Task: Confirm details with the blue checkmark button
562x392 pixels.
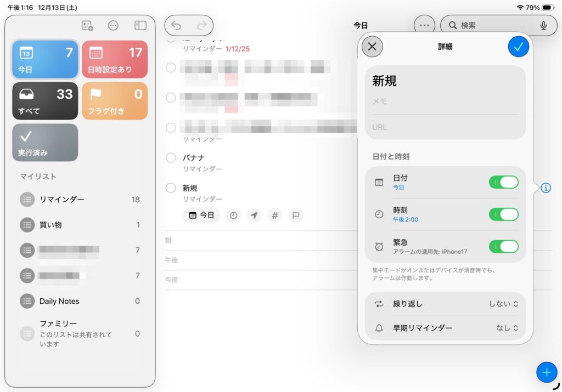Action: coord(518,47)
